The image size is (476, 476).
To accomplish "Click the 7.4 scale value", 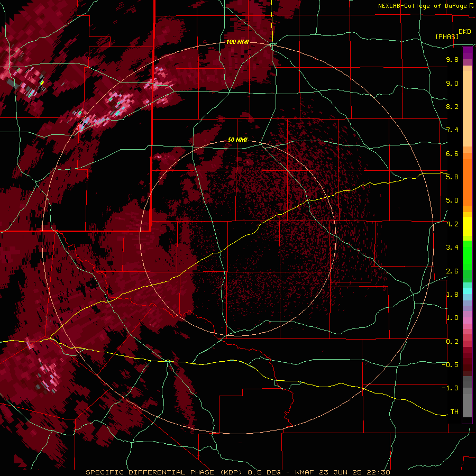I will 452,130.
